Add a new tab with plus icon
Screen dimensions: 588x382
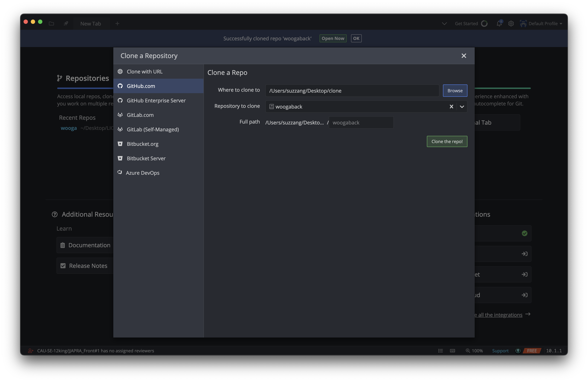point(117,24)
